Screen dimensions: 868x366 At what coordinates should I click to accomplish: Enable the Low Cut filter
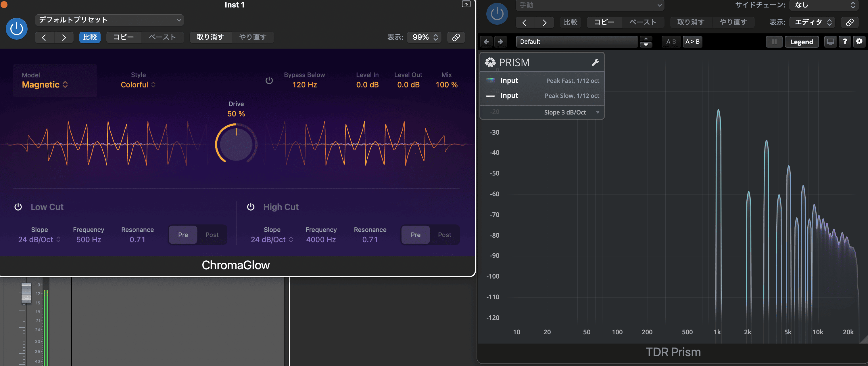point(18,207)
